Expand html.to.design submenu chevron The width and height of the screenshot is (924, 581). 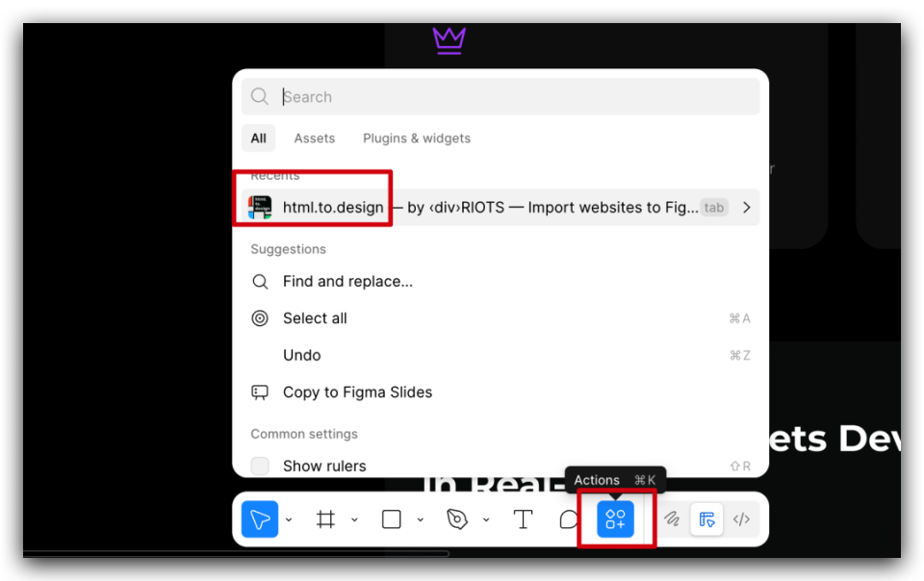coord(747,207)
